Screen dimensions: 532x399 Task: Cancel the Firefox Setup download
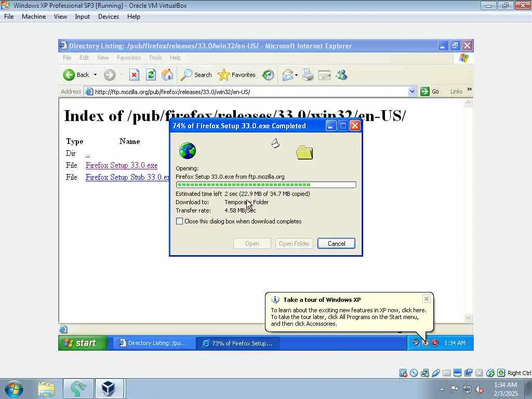pyautogui.click(x=336, y=244)
